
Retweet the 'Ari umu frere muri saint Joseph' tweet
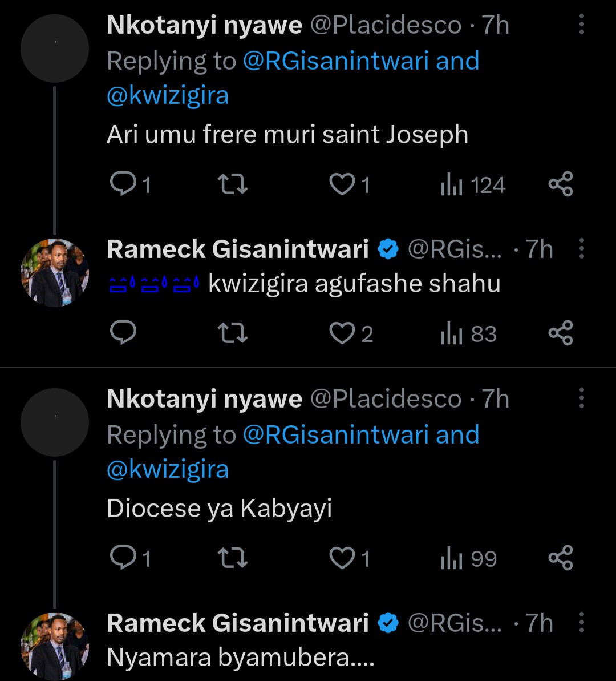(233, 185)
